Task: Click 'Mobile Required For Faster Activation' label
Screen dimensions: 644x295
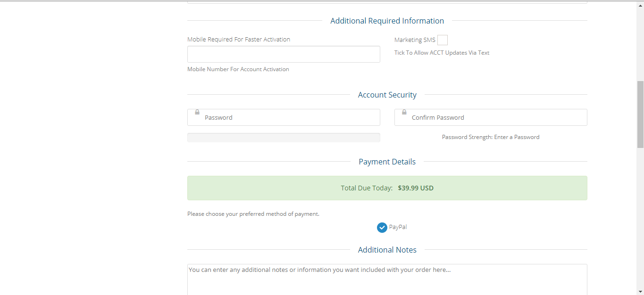Action: coord(239,40)
